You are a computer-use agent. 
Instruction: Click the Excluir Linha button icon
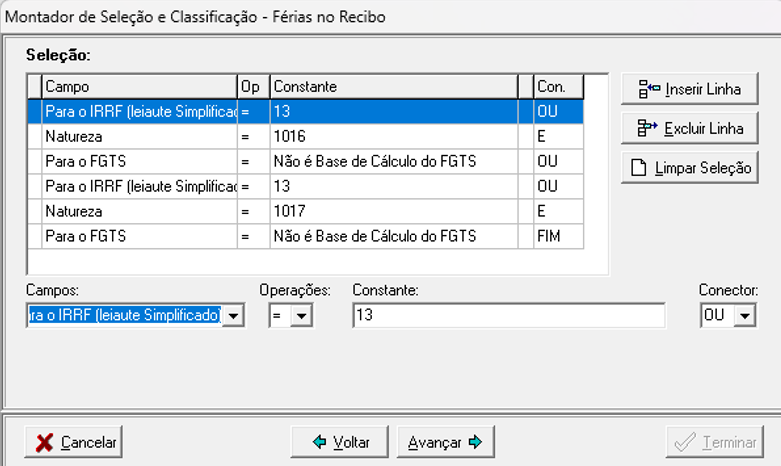point(645,128)
